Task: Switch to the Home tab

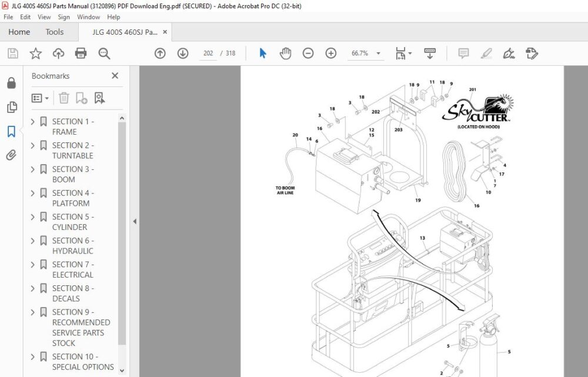Action: (19, 32)
